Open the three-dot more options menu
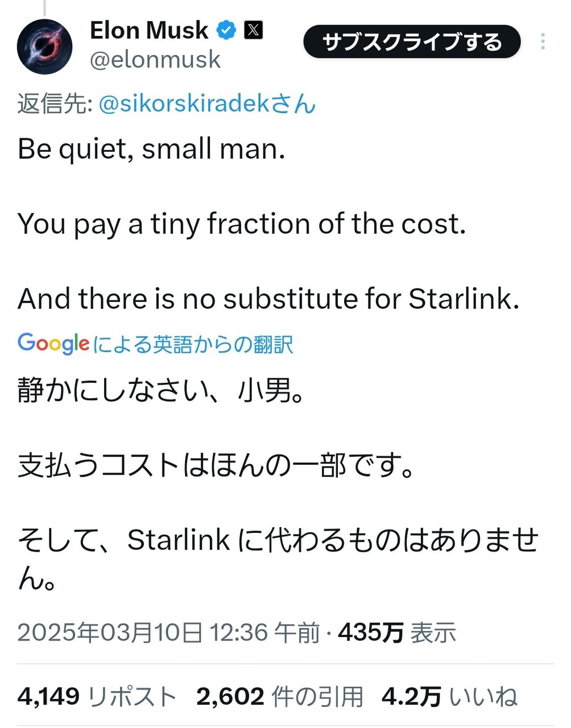Viewport: 571px width, 728px height. pyautogui.click(x=543, y=42)
